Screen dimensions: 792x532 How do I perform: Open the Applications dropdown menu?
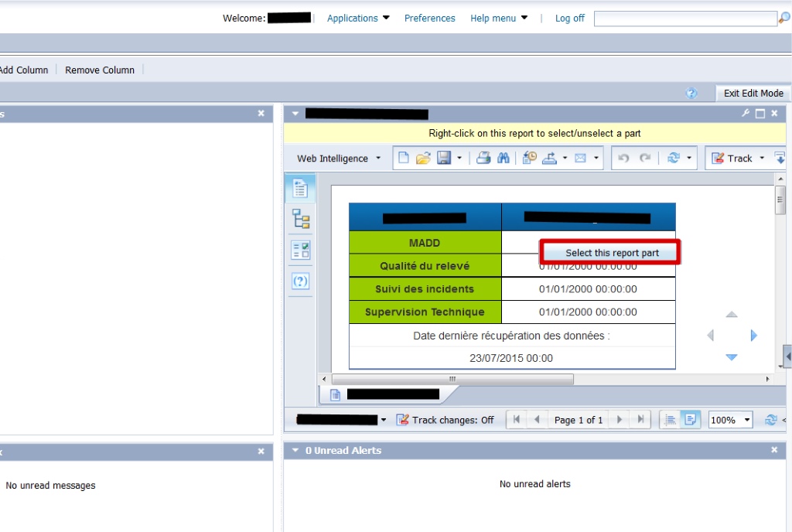pyautogui.click(x=358, y=18)
